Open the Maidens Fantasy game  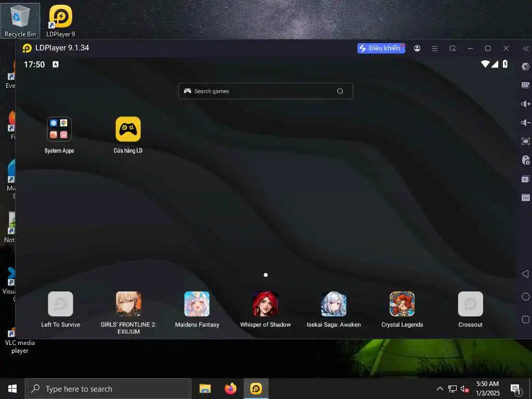point(197,310)
